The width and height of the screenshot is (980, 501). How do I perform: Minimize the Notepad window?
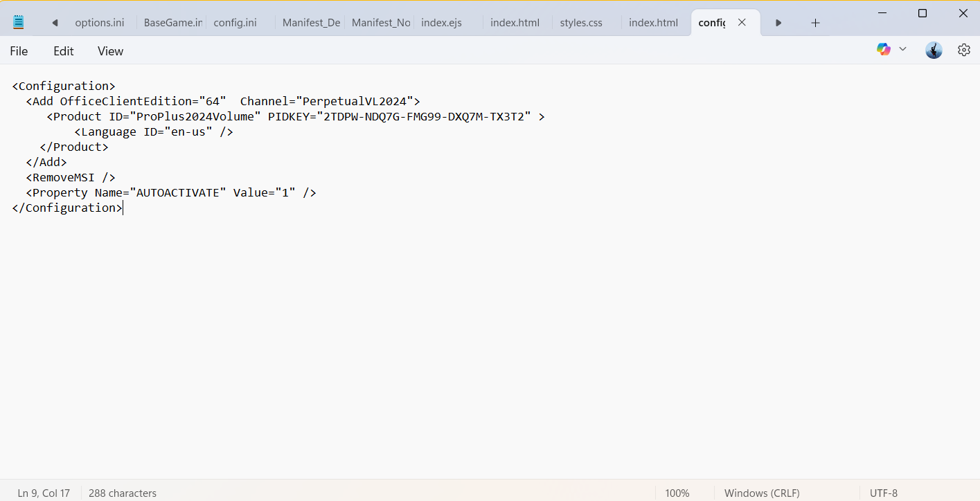tap(882, 13)
